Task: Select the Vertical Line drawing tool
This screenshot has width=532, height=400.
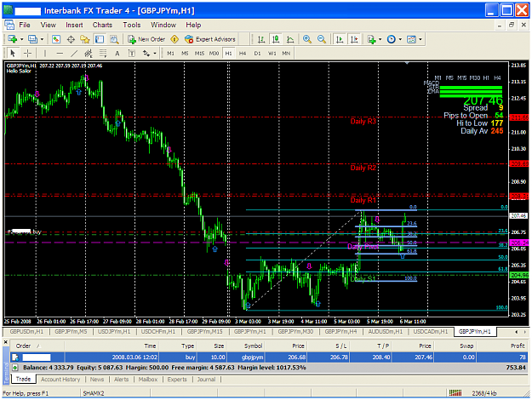Action: [x=45, y=54]
